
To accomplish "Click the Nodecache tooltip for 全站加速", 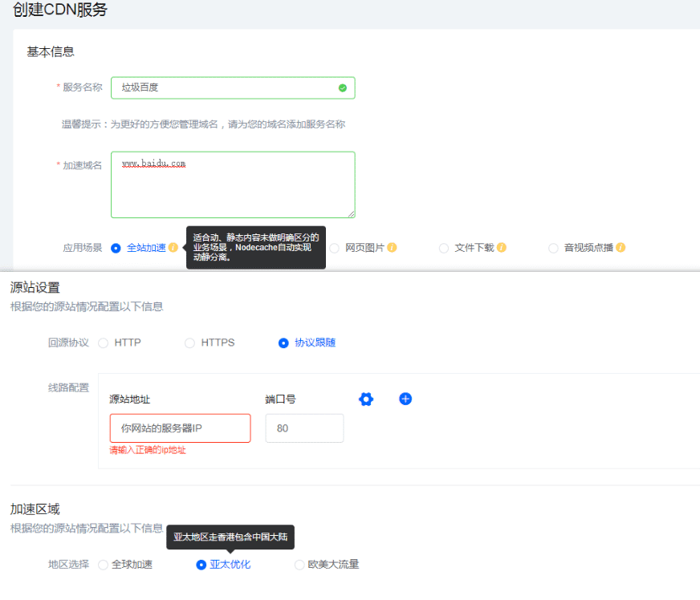I will click(x=256, y=248).
